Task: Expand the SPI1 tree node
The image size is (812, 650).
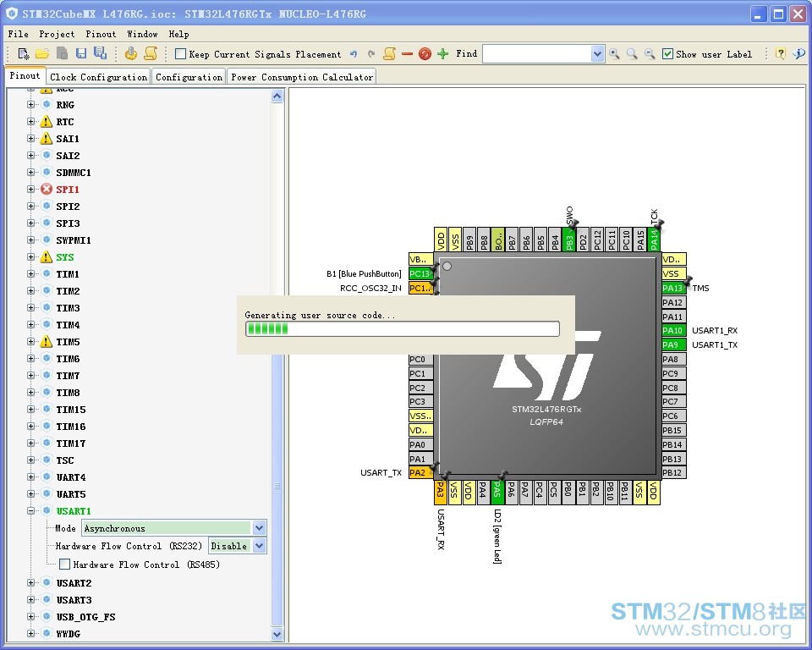Action: 31,190
